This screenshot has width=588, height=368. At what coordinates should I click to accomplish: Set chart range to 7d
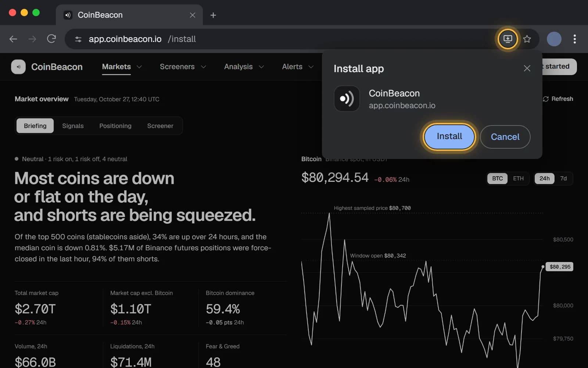point(563,178)
